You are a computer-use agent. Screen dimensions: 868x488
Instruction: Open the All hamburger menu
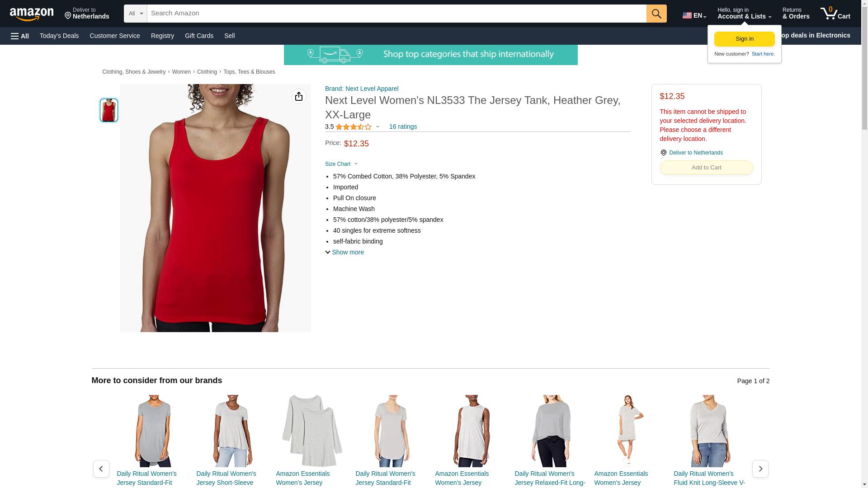20,36
